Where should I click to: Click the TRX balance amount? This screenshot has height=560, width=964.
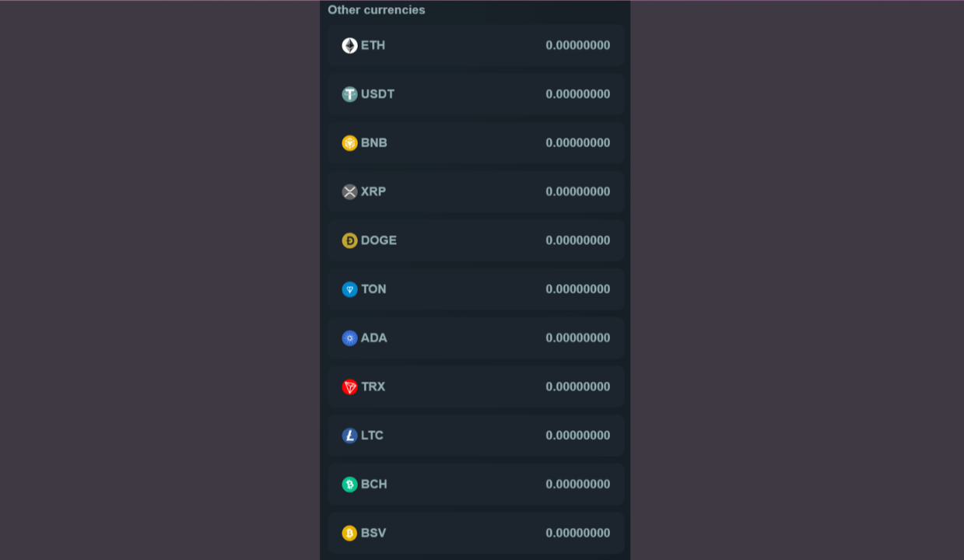click(x=577, y=387)
